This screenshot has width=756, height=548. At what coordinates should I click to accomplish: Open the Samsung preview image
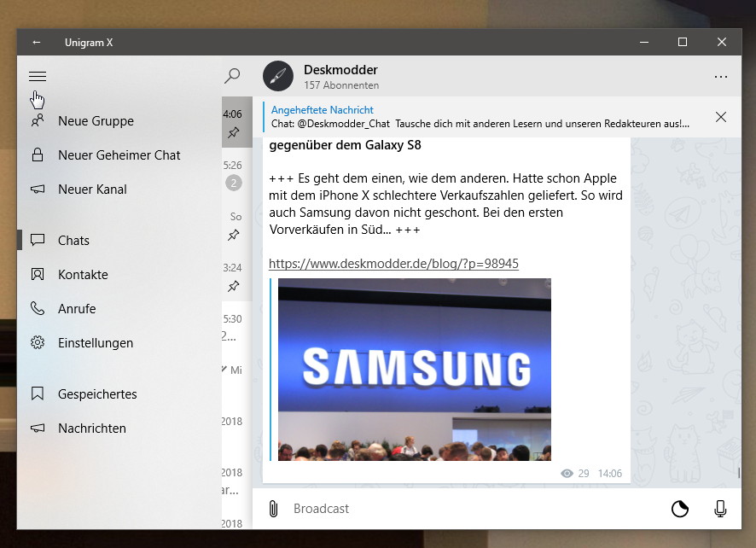point(415,370)
